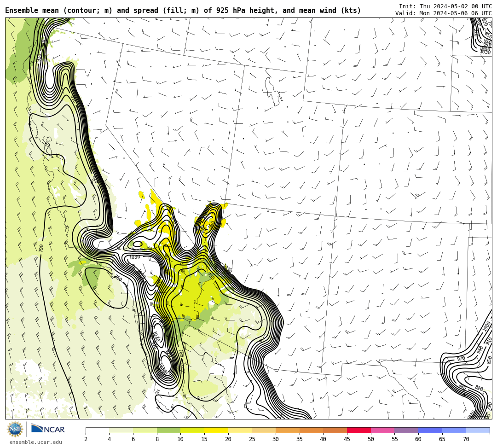The height and width of the screenshot is (448, 497).
Task: Click the 'Valid: Mon 2024-05-06 06 UTC' text
Action: (x=444, y=13)
